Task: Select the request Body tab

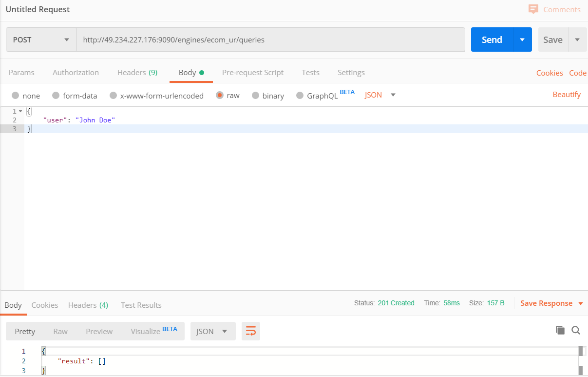Action: [191, 72]
